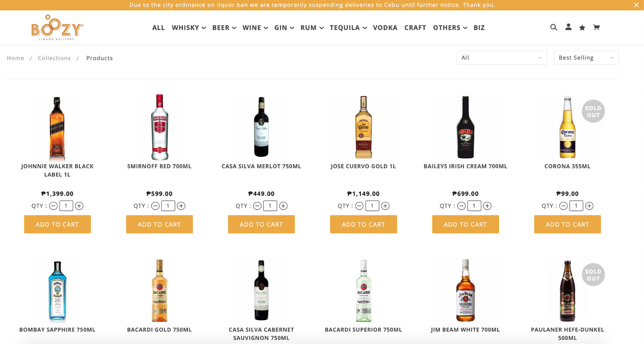Image resolution: width=644 pixels, height=344 pixels.
Task: Go to the Vodka category
Action: 385,28
